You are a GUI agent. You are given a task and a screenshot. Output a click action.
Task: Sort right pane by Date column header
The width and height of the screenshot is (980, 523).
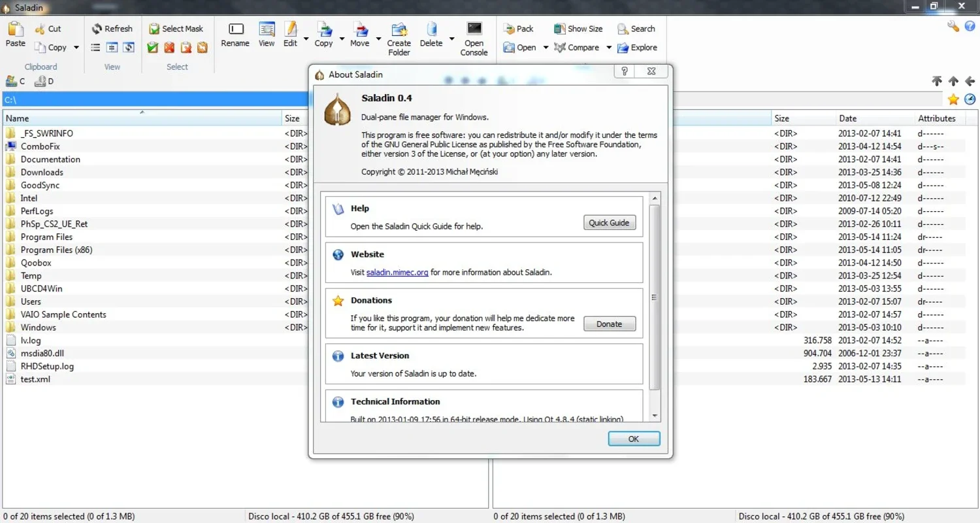coord(874,118)
